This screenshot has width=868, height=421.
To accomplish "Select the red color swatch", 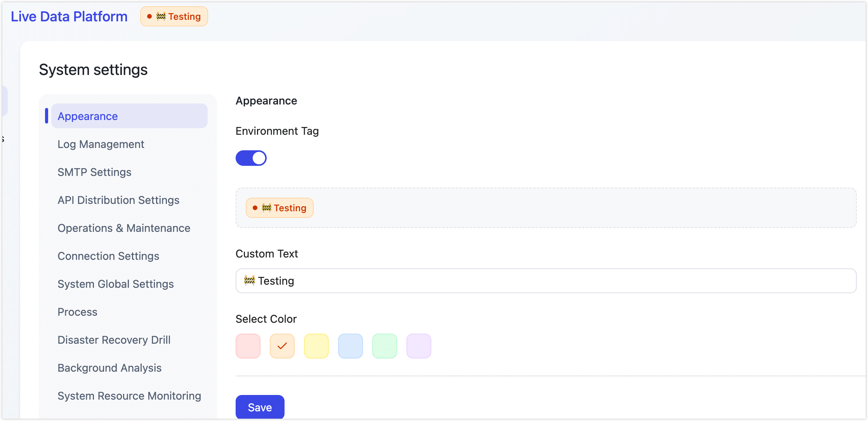I will (248, 346).
